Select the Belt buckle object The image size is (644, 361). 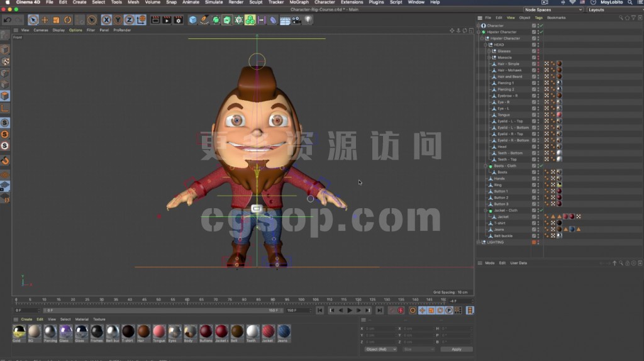[503, 236]
